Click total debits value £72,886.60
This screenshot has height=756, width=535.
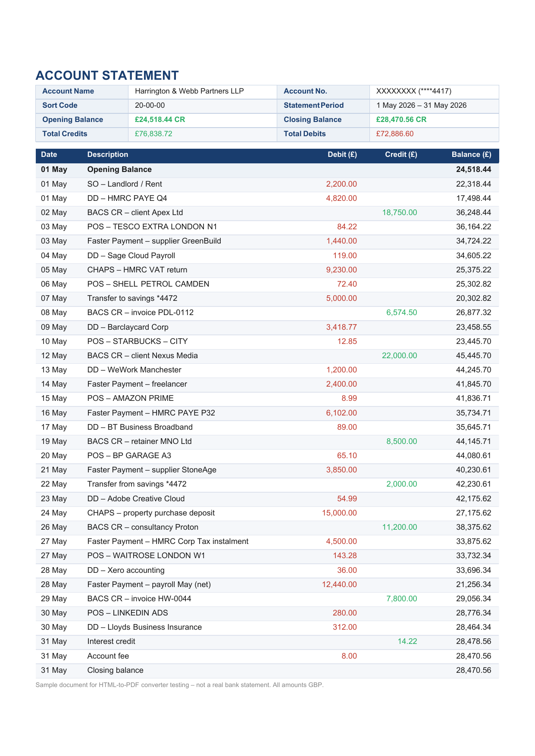click(395, 134)
